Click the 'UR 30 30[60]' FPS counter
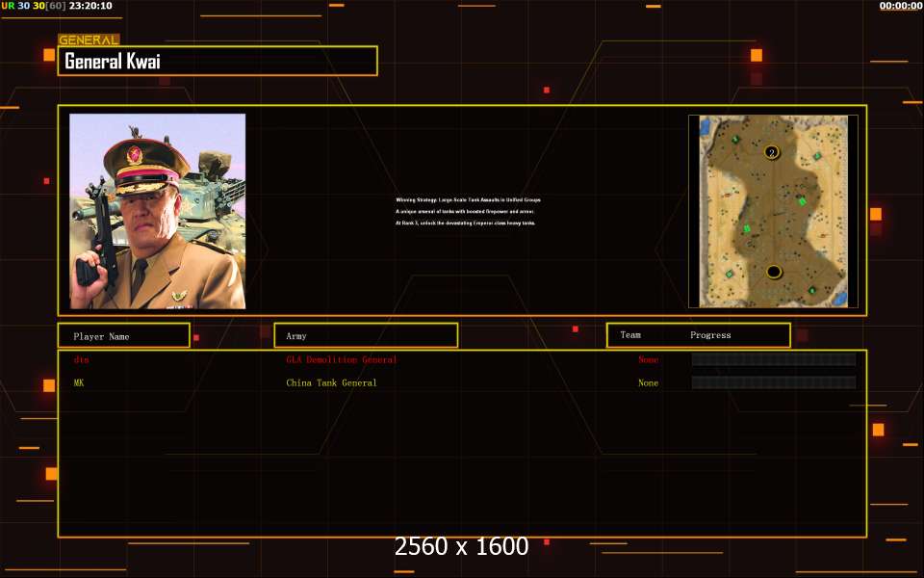924x578 pixels. click(34, 6)
